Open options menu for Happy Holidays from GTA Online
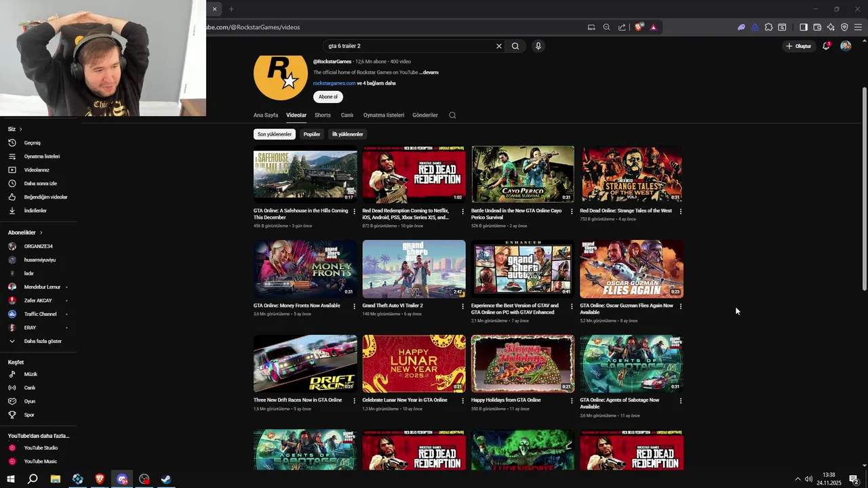 (572, 401)
